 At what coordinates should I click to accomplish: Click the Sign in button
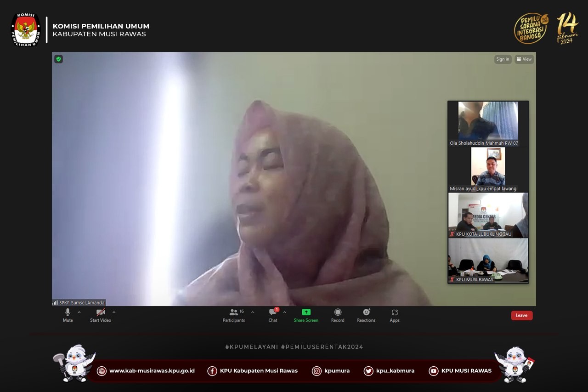coord(503,59)
